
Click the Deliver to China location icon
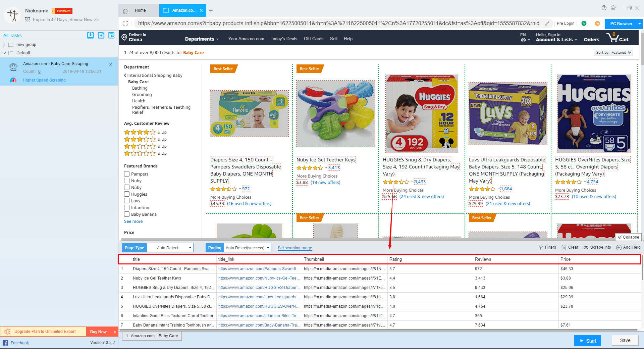pyautogui.click(x=124, y=37)
